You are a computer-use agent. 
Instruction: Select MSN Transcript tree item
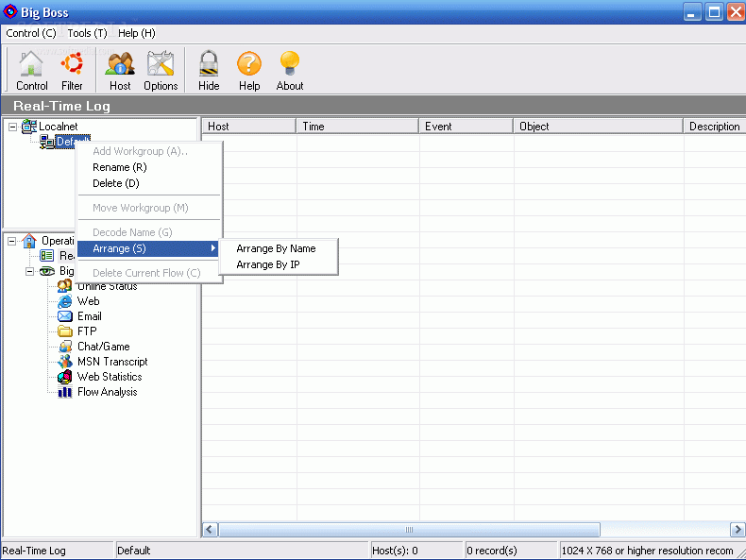(112, 362)
